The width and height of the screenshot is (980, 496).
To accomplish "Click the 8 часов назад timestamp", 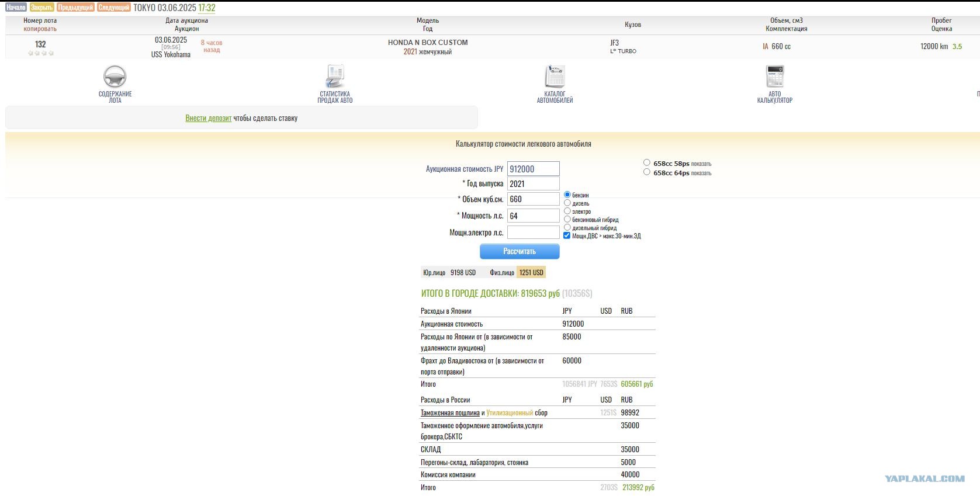I will (212, 46).
